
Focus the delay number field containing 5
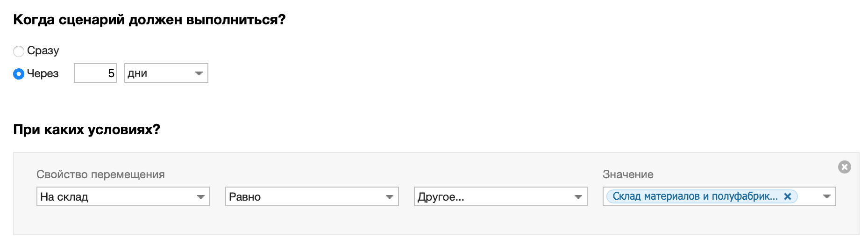[95, 73]
